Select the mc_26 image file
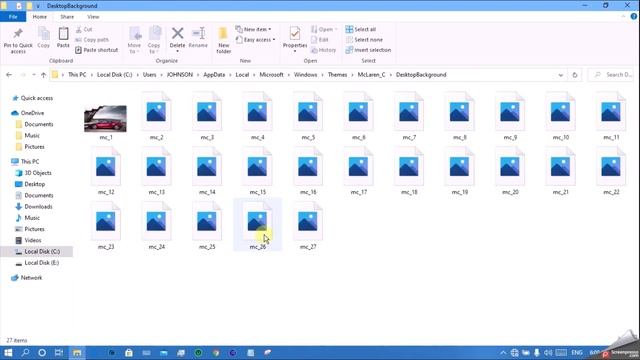 click(x=258, y=224)
